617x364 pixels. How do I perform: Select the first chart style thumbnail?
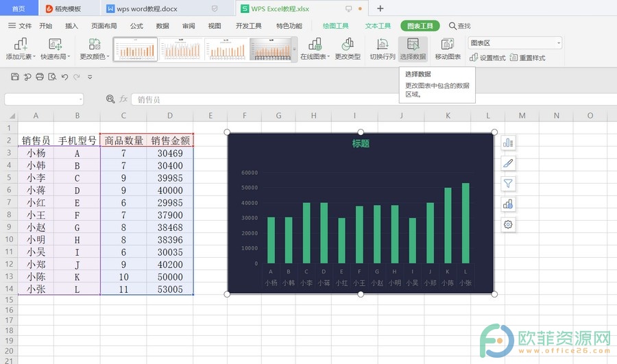point(135,49)
